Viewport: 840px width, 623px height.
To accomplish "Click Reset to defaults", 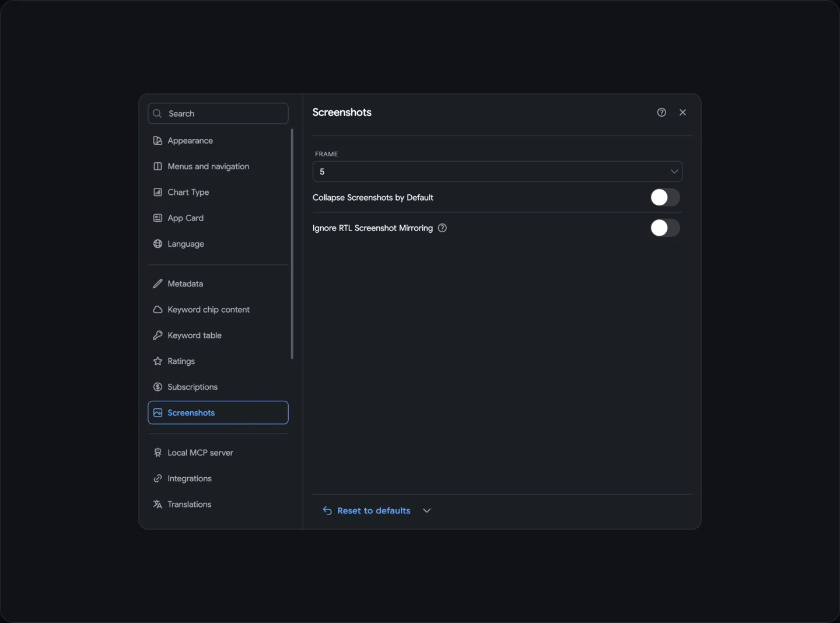I will click(x=367, y=510).
